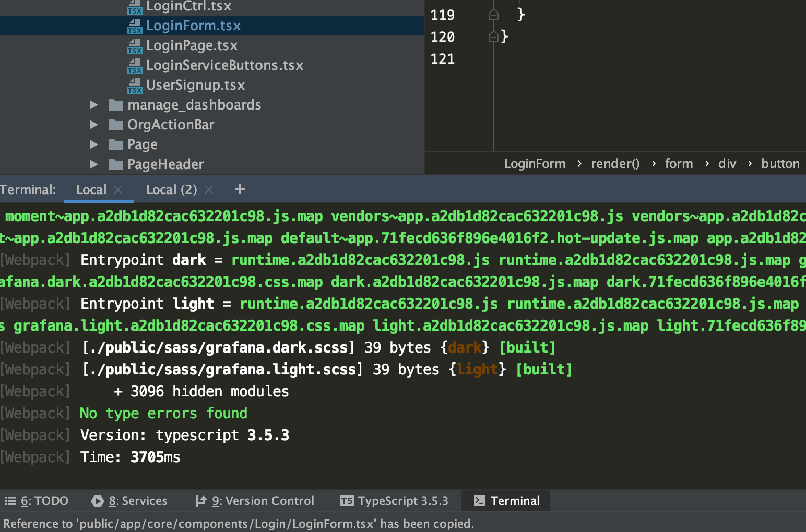This screenshot has height=532, width=806.
Task: Select button breadcrumb
Action: tap(780, 164)
